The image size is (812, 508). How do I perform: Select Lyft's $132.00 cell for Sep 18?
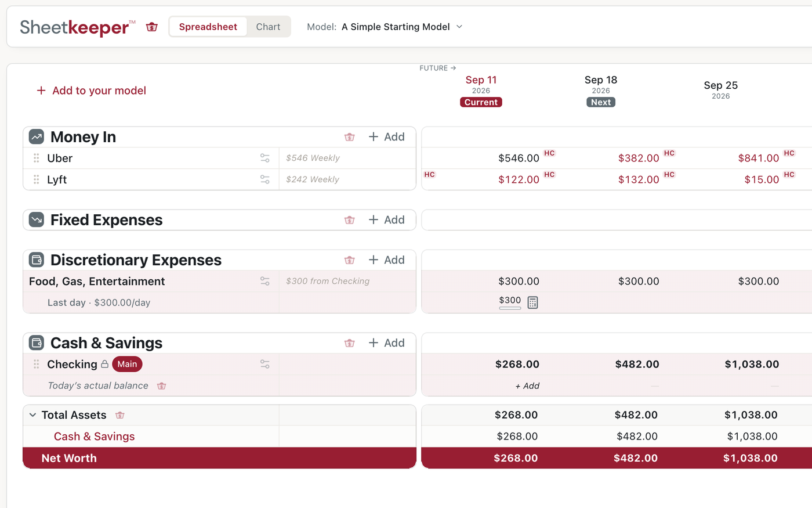pyautogui.click(x=639, y=179)
